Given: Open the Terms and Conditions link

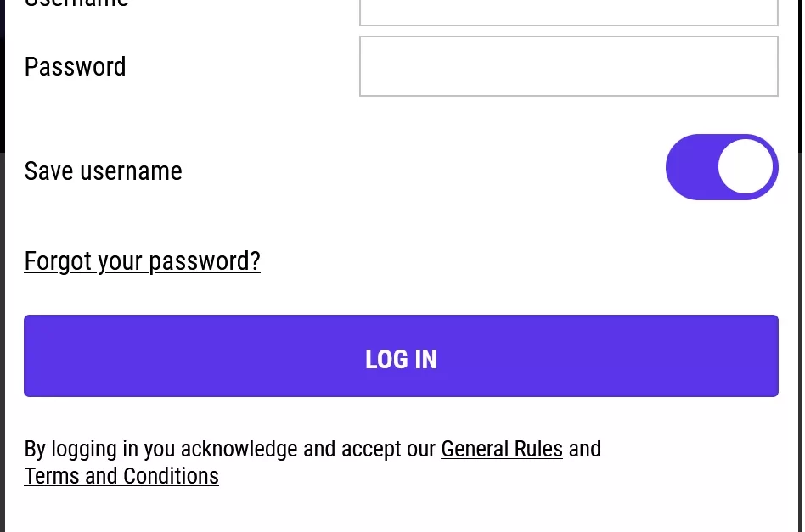Looking at the screenshot, I should click(121, 476).
